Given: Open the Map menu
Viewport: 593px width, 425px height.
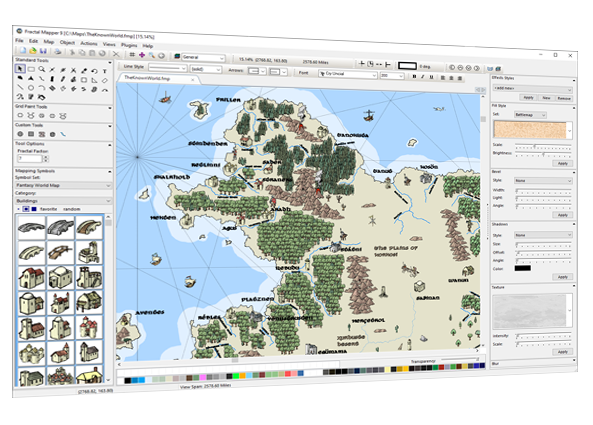Looking at the screenshot, I should (49, 42).
